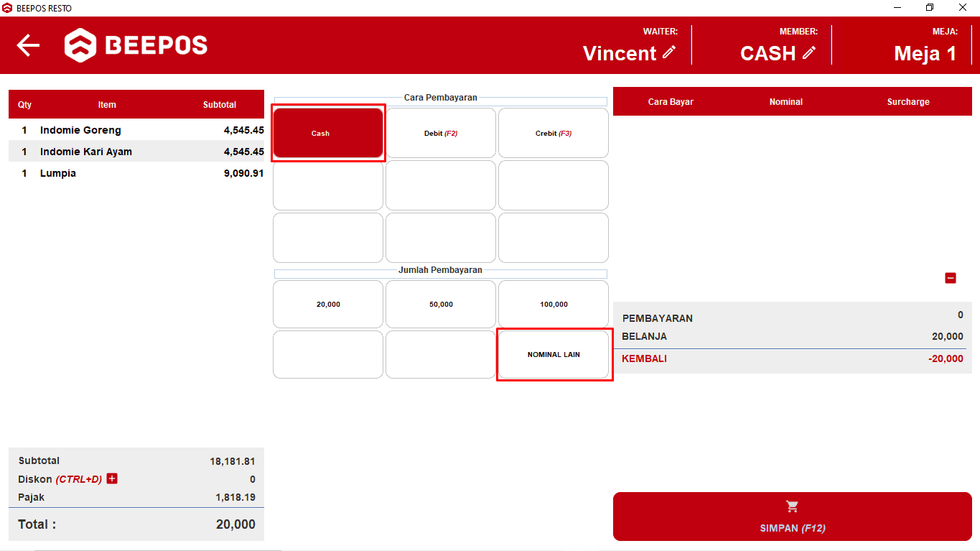Close the BEEPOS RESTO window
This screenshot has width=980, height=551.
click(x=963, y=7)
